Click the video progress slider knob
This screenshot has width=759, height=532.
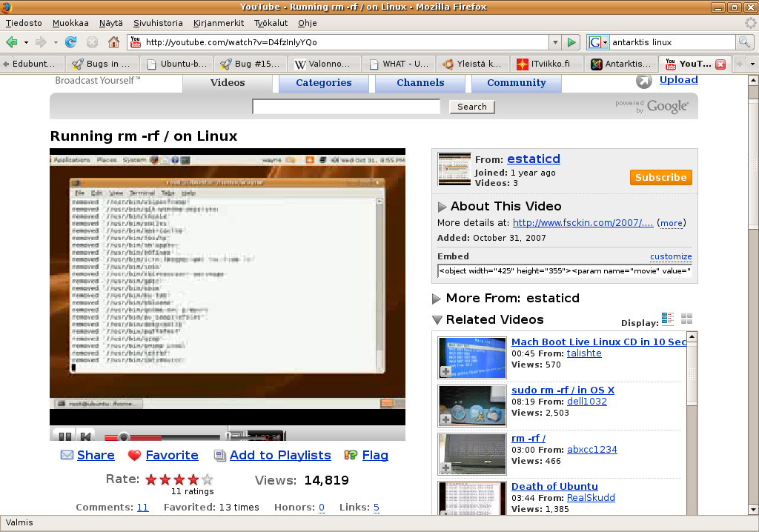click(x=124, y=437)
